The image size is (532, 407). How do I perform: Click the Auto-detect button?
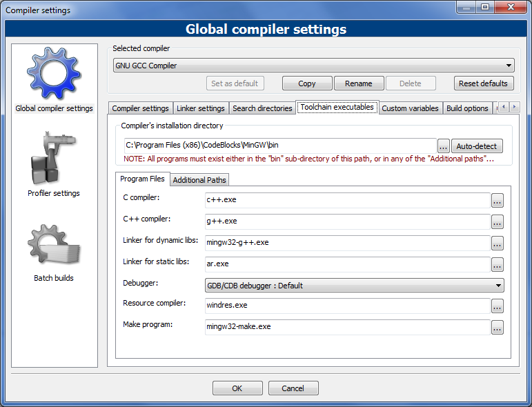coord(477,146)
